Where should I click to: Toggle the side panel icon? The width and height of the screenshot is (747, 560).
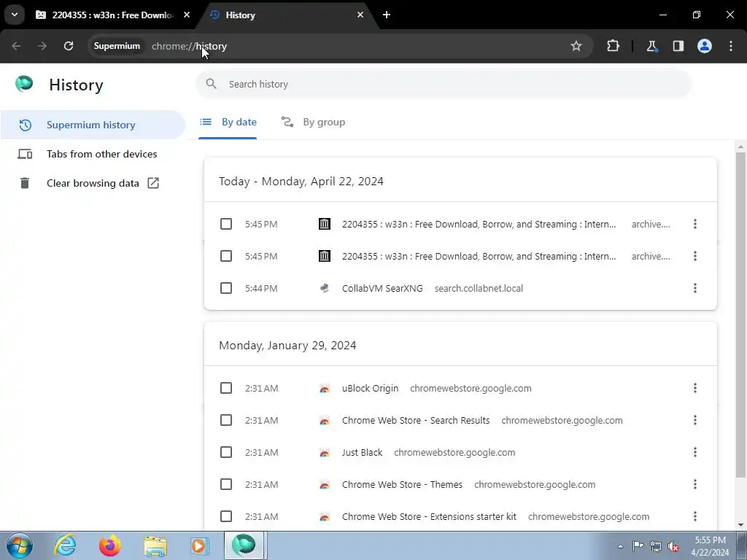tap(678, 46)
